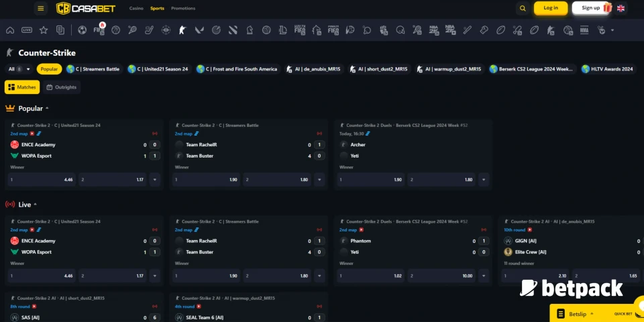Select the Valorant game icon
Image resolution: width=644 pixels, height=322 pixels.
199,30
